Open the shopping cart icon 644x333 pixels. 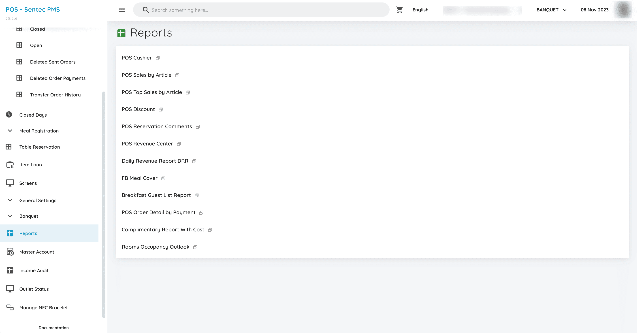point(399,10)
